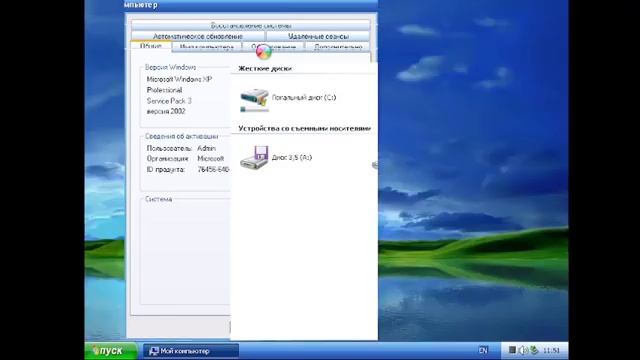The height and width of the screenshot is (360, 640).
Task: Click the Организация Microsoft value
Action: click(x=211, y=159)
